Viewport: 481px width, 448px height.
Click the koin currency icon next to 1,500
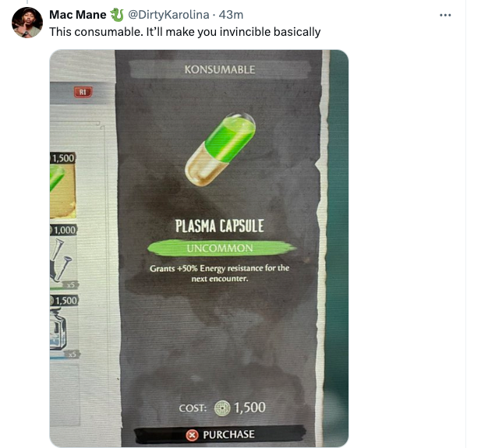pyautogui.click(x=222, y=408)
